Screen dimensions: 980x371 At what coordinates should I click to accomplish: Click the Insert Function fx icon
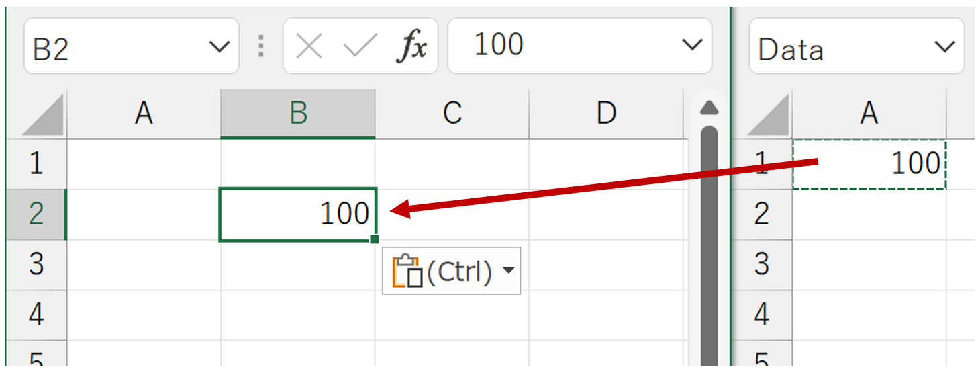pos(411,46)
